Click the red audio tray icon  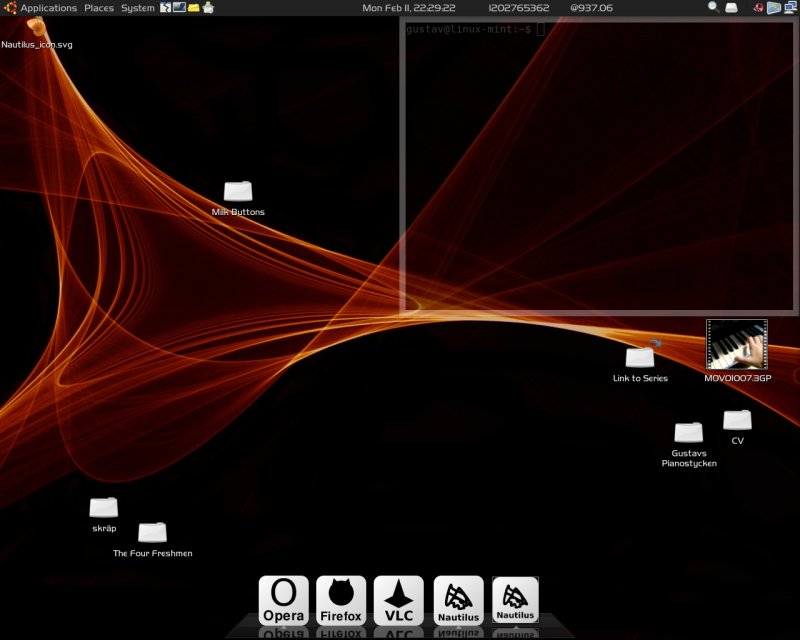point(758,8)
